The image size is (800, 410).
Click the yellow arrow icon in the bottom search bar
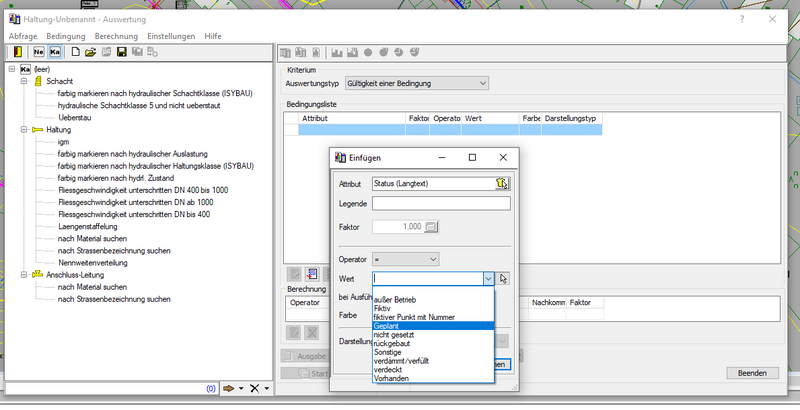(x=229, y=389)
